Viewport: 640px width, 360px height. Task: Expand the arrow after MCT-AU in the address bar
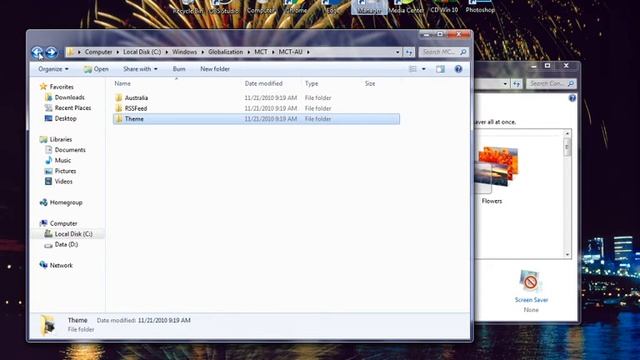click(x=308, y=52)
